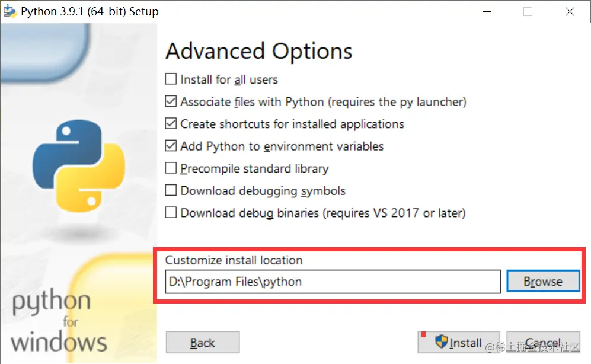Screen dimensions: 591x364
Task: Click the 'python for windows' wordmark
Action: tap(58, 322)
